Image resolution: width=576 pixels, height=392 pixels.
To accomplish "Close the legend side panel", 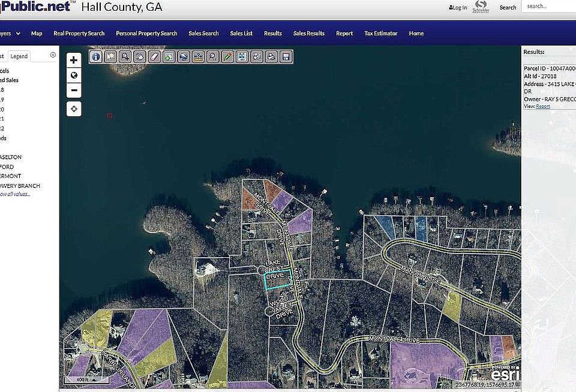I will coord(53,55).
